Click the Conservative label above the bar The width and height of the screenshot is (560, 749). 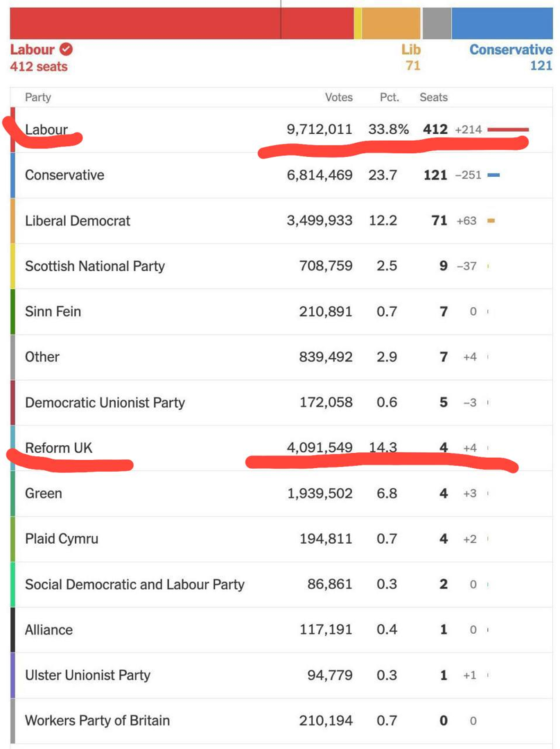point(511,50)
